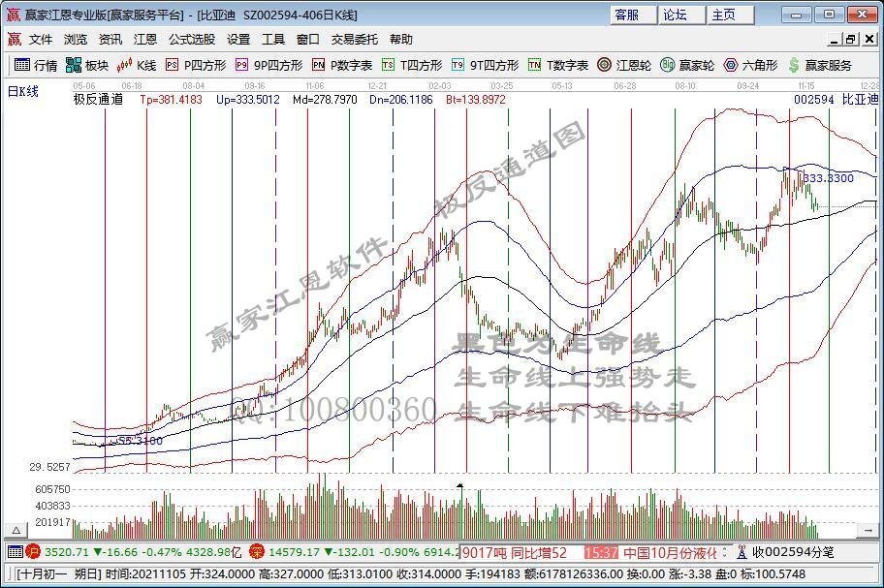Click the 02-03 date on time axis

(440, 85)
